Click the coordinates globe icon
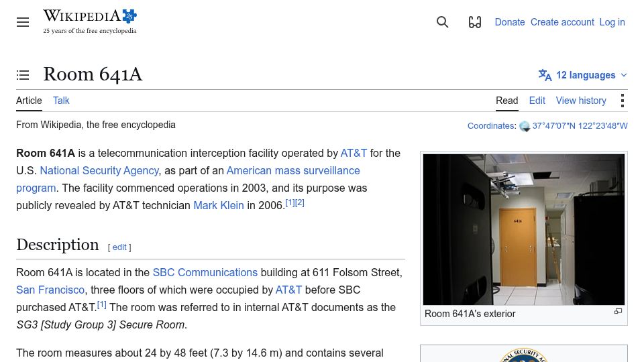Image resolution: width=644 pixels, height=362 pixels. coord(525,127)
